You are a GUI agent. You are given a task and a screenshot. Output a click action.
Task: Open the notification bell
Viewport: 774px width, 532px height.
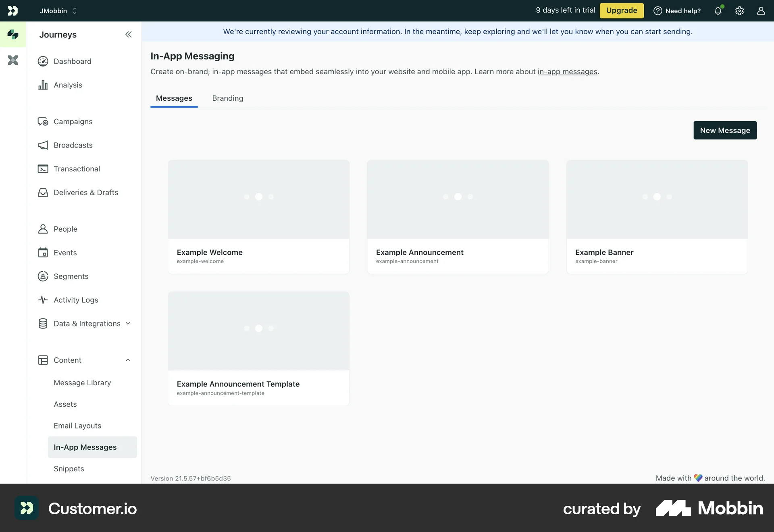coord(718,11)
